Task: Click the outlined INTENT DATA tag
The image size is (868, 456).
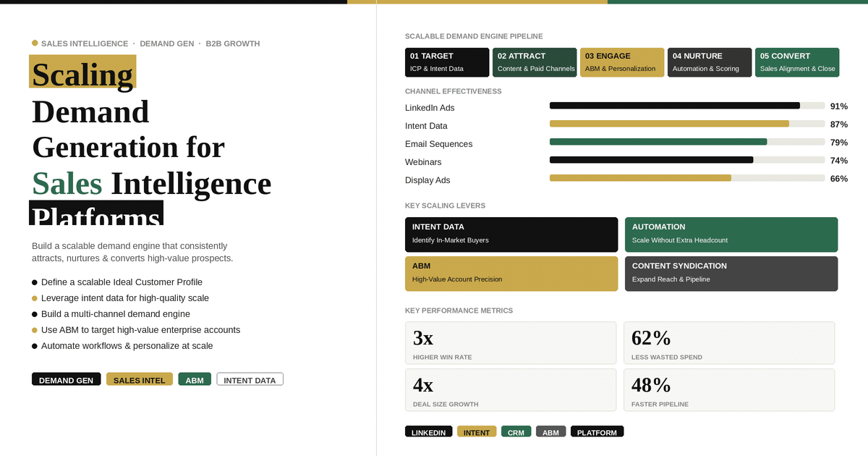Action: 250,379
